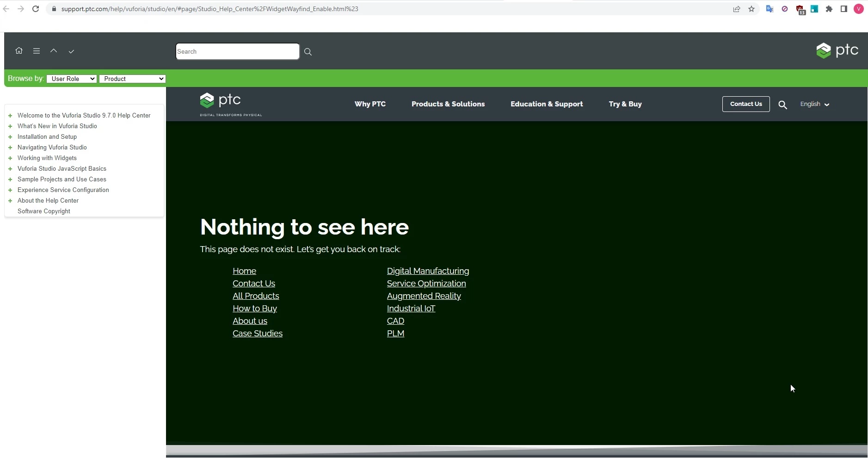This screenshot has height=458, width=868.
Task: Open the teal square extension icon
Action: tap(814, 9)
